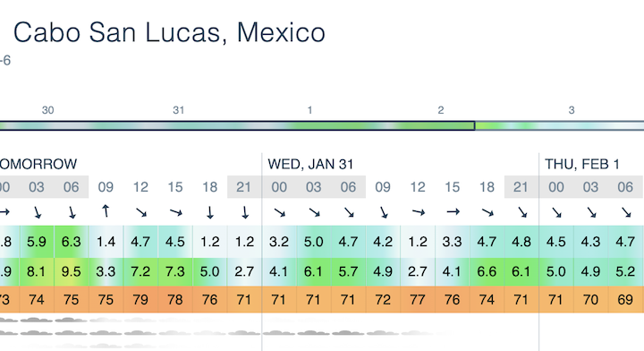This screenshot has width=644, height=351.
Task: Select the 09 hour column on Wednesday
Action: pyautogui.click(x=383, y=187)
